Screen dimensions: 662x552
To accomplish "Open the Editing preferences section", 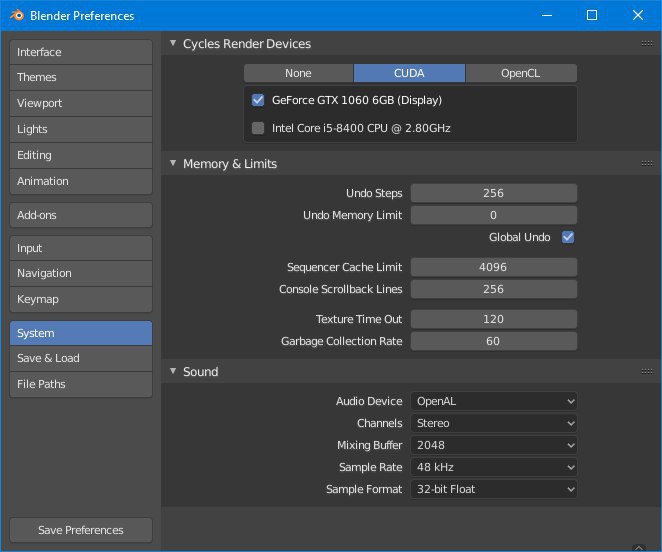I will pos(81,155).
